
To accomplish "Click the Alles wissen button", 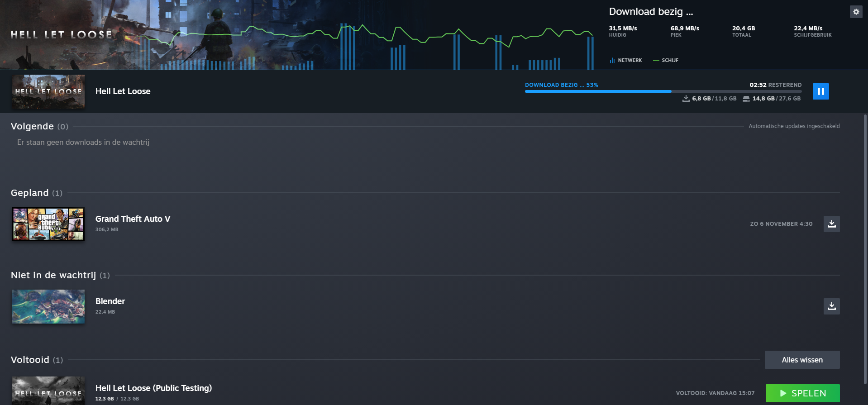I will tap(802, 360).
